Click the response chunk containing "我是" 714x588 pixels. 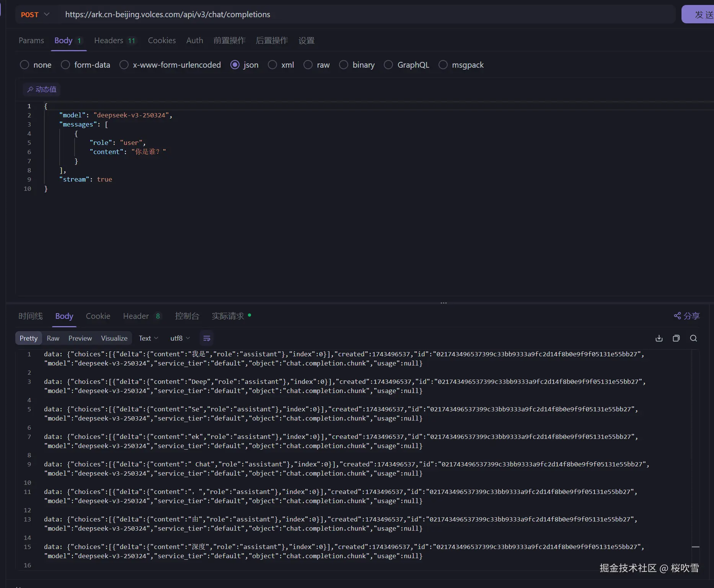tap(344, 359)
